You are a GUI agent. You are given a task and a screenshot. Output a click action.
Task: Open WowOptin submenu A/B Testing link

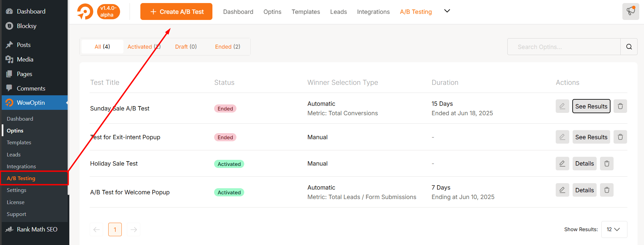coord(21,178)
